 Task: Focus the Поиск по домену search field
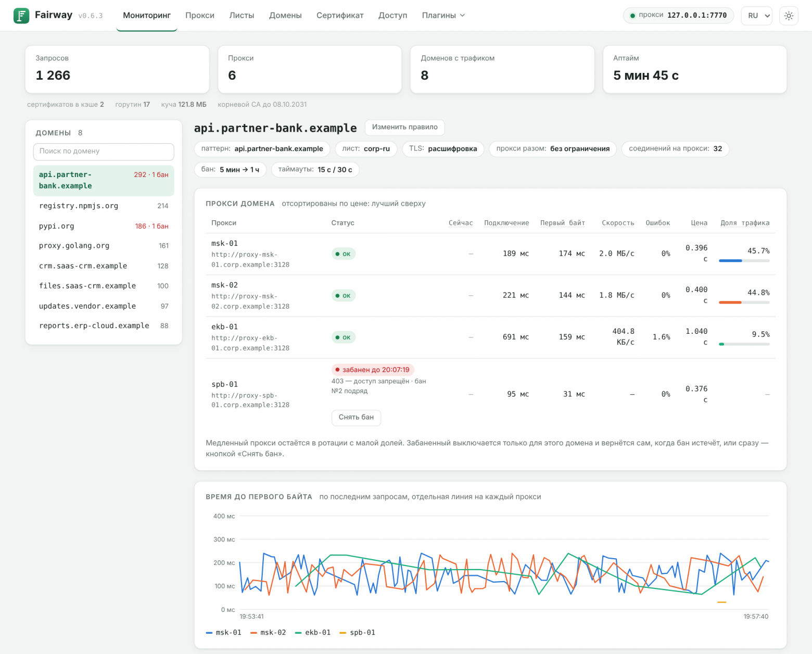pos(104,152)
